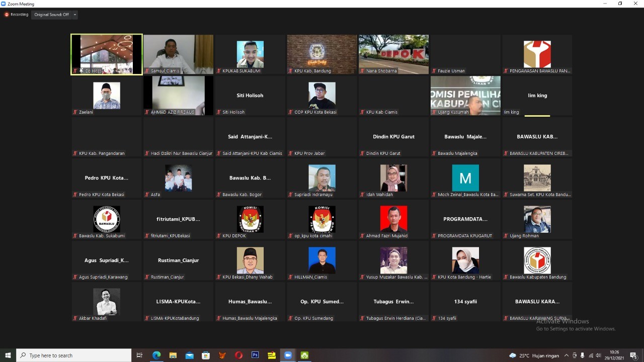The width and height of the screenshot is (644, 362).
Task: Click the Type here to search box
Action: [x=73, y=355]
